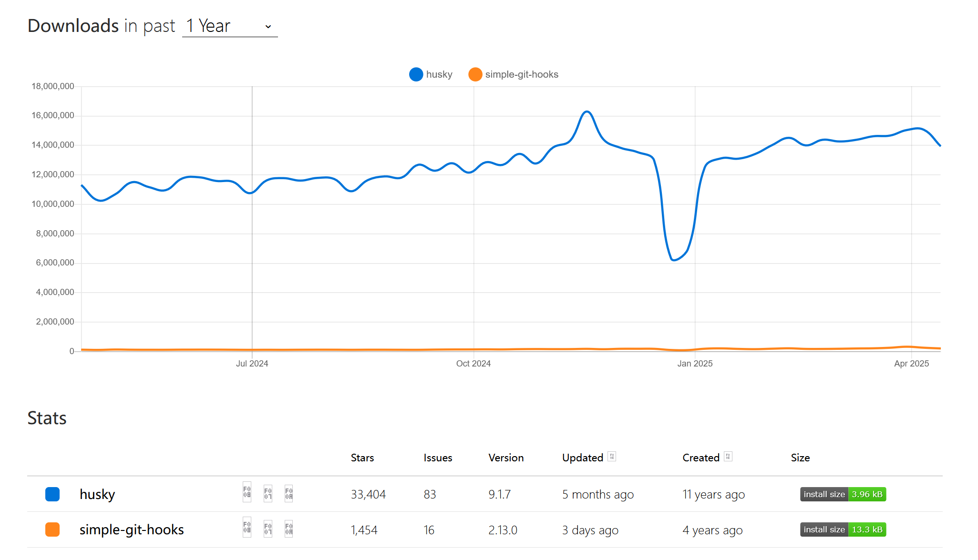Click the third link icon in husky row
Screen dimensions: 978x560
click(x=288, y=494)
